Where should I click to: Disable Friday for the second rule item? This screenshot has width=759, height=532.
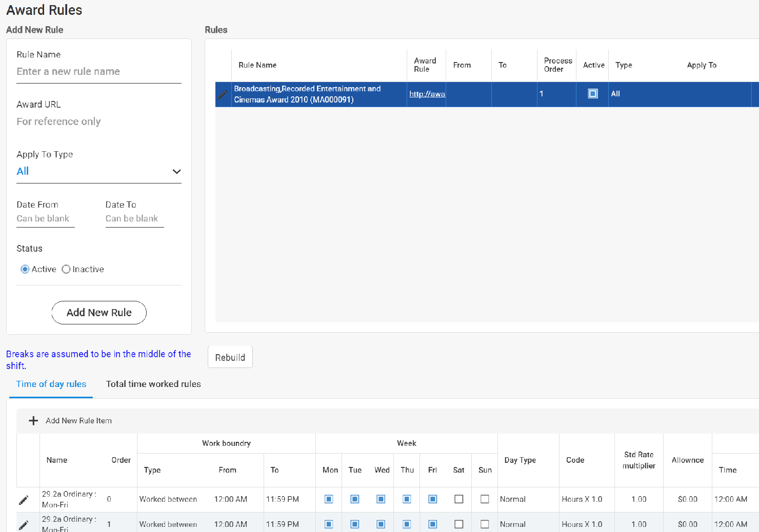point(432,524)
